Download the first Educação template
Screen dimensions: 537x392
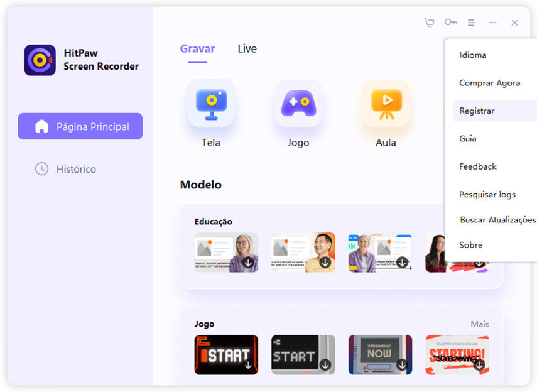248,263
